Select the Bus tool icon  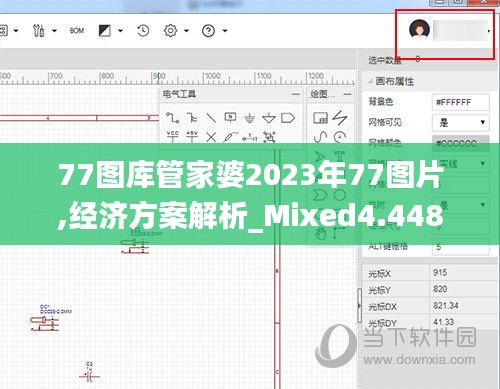192,118
